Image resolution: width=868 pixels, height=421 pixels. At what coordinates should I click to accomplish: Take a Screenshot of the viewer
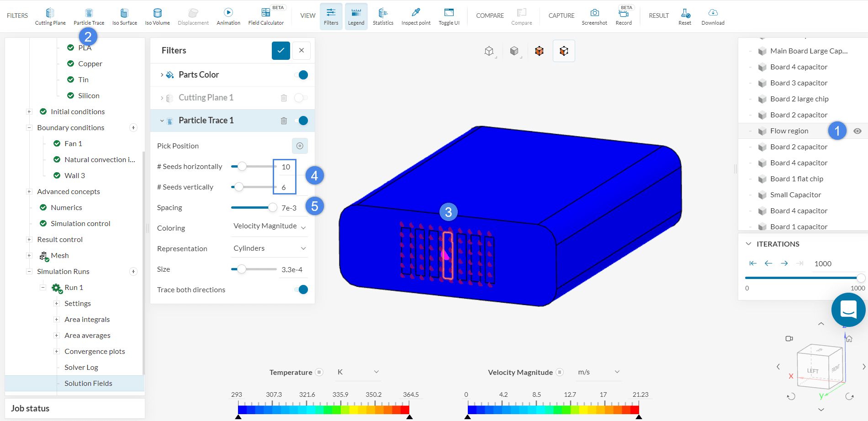pos(594,16)
